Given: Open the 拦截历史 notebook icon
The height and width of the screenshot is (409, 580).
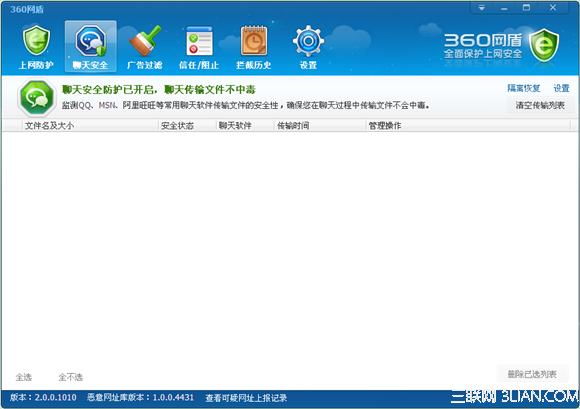Looking at the screenshot, I should pos(254,40).
